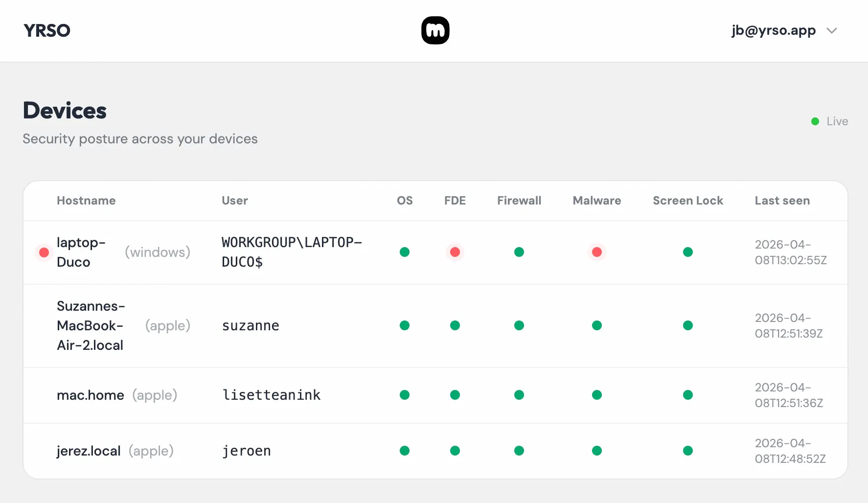Viewport: 868px width, 503px height.
Task: Click the Firewall column header
Action: point(519,201)
